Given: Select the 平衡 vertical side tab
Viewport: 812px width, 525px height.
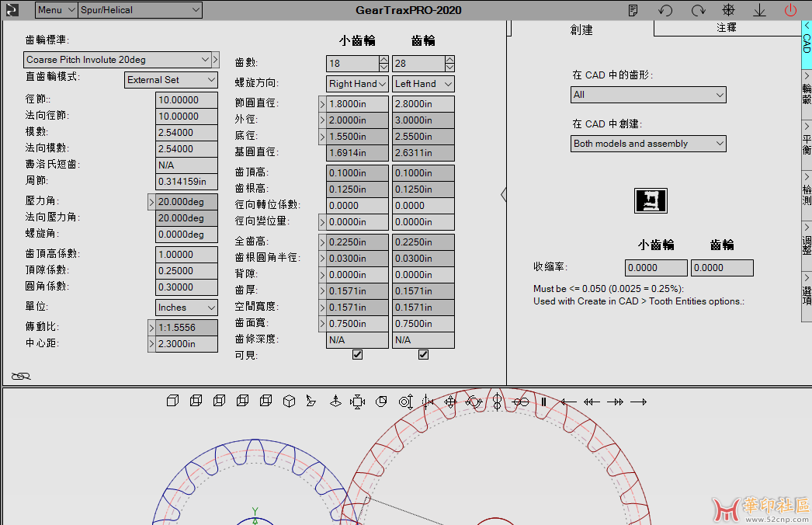Looking at the screenshot, I should tap(807, 145).
